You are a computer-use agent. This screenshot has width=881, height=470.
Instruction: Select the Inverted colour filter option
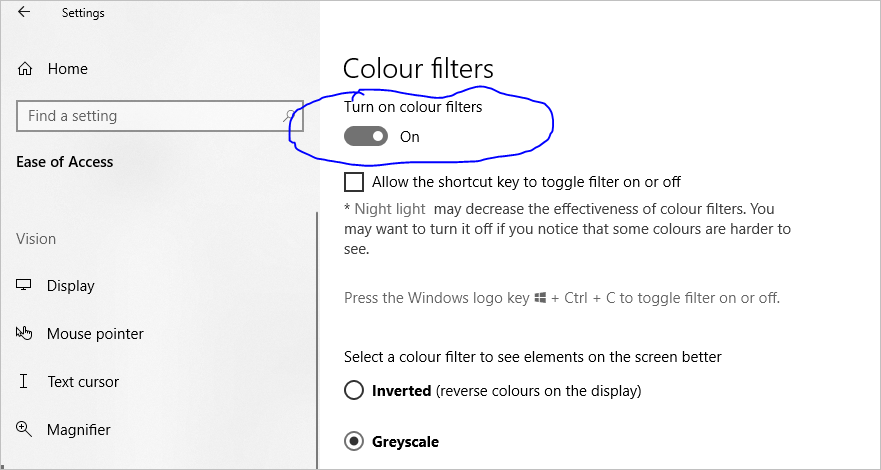354,390
